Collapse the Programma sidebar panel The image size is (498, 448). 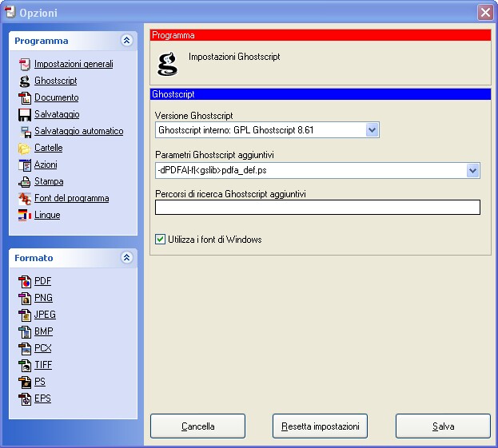pyautogui.click(x=127, y=40)
